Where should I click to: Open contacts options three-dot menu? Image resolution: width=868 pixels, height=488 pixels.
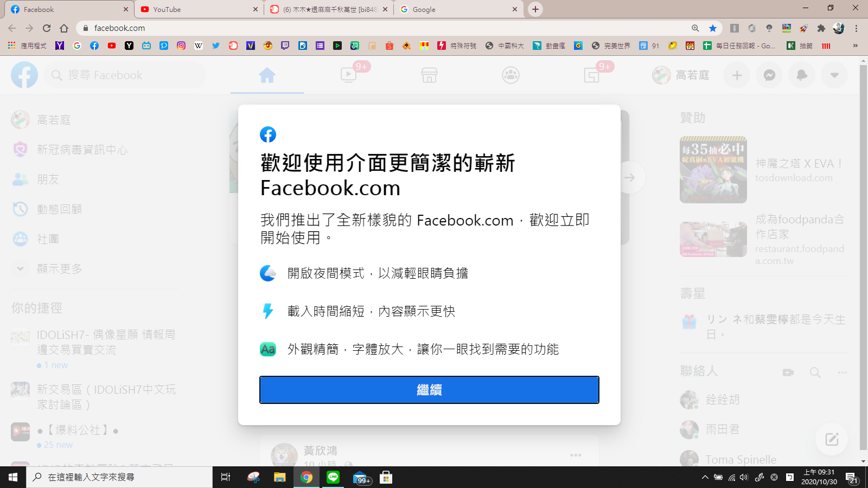(842, 373)
